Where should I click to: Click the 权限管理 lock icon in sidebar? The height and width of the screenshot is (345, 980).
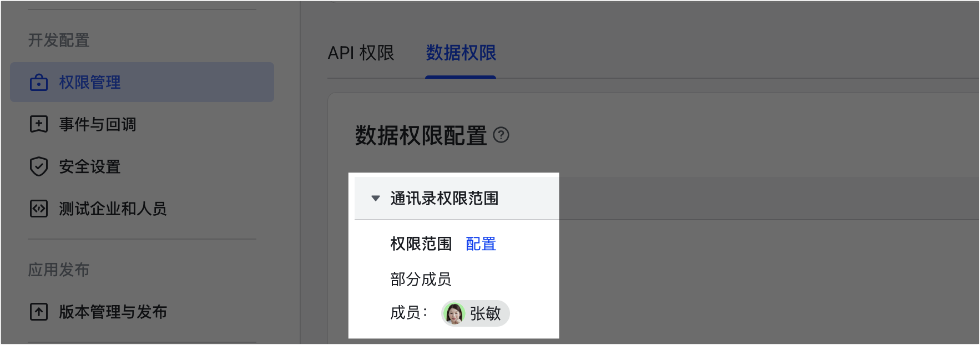(38, 83)
